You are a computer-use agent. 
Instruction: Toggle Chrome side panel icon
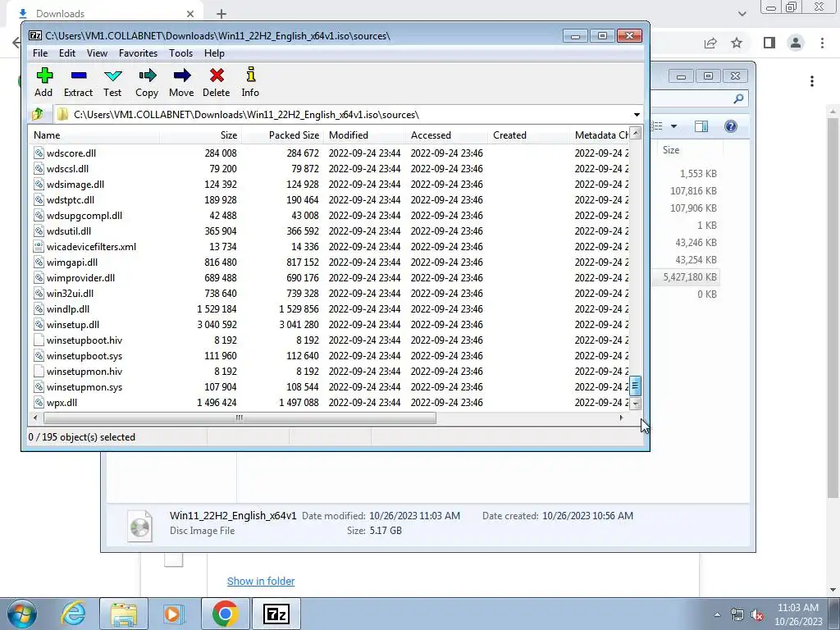[x=769, y=43]
